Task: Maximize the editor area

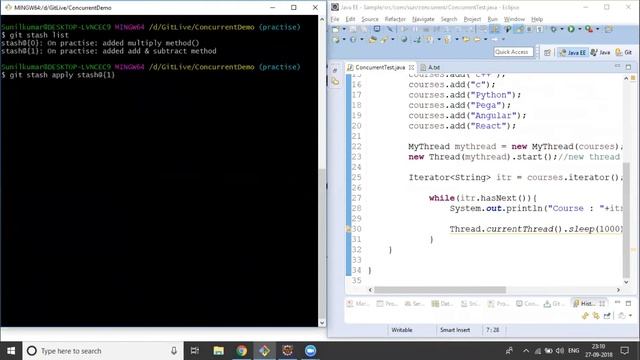Action: (x=629, y=67)
